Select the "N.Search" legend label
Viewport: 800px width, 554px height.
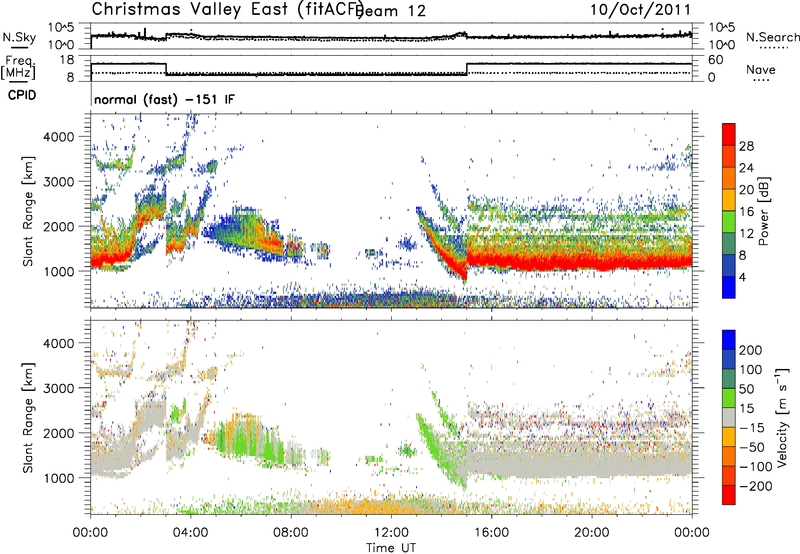(x=772, y=37)
